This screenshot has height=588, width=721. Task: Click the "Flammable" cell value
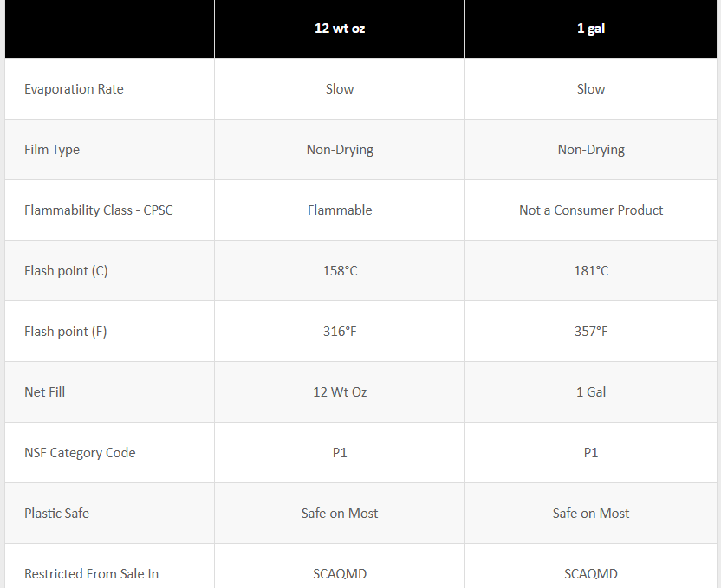[340, 210]
